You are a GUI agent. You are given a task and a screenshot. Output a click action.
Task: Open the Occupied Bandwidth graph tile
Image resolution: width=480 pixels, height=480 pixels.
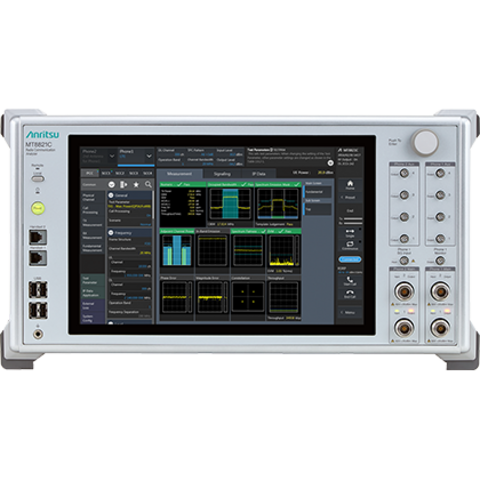(x=230, y=204)
